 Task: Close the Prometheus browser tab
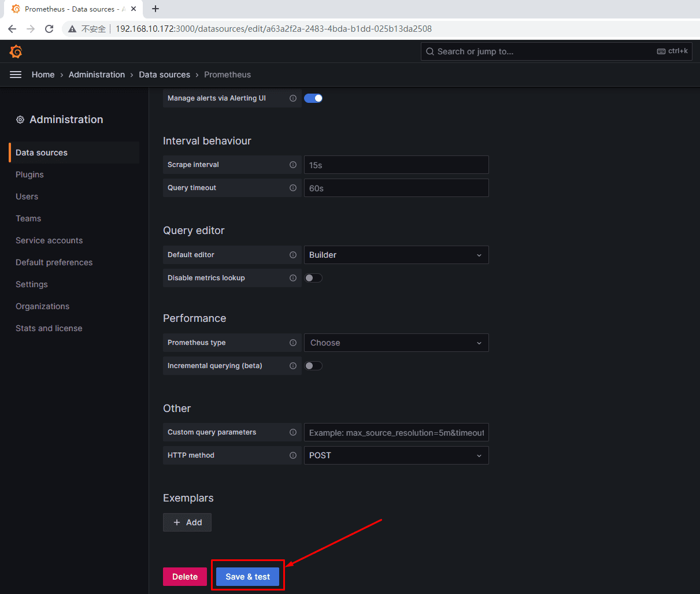(x=134, y=9)
